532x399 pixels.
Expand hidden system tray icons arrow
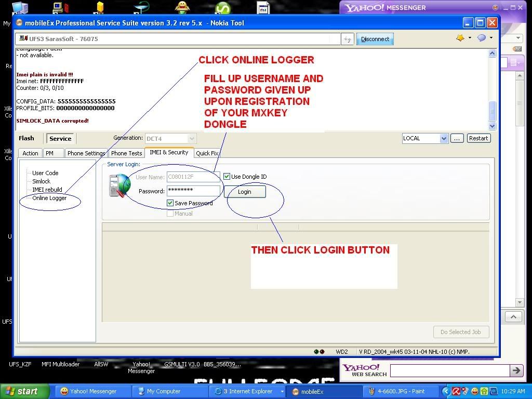[446, 392]
